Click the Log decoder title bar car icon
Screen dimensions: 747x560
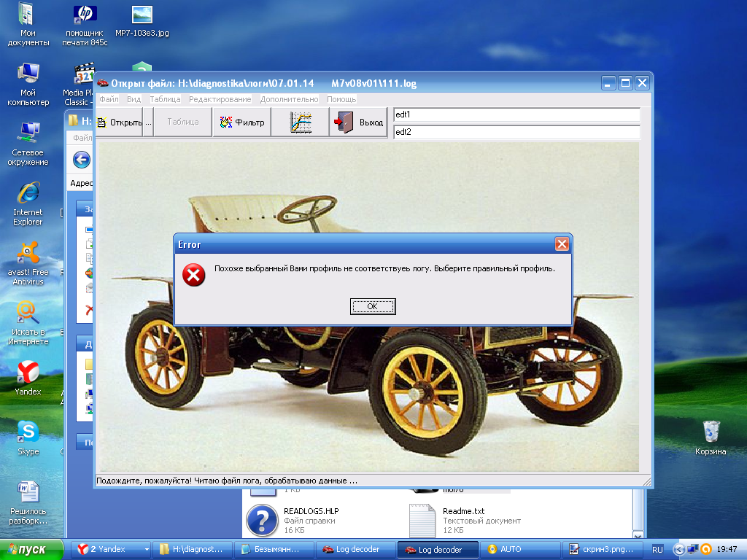coord(102,83)
